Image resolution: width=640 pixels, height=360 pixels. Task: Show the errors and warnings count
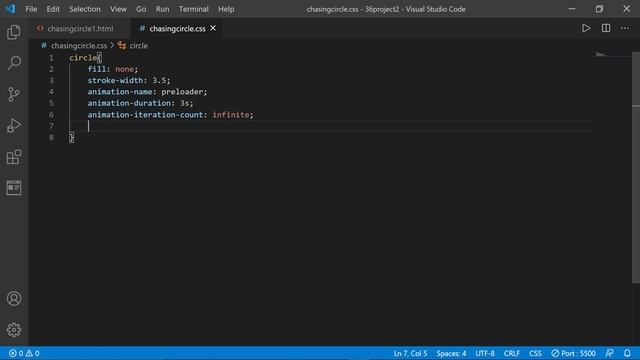[24, 353]
